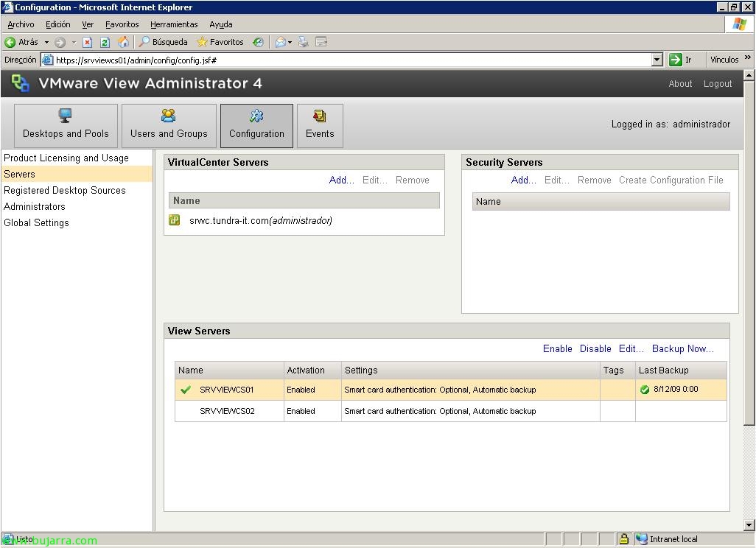Expand the Forward button history dropdown
The image size is (756, 548).
(74, 43)
